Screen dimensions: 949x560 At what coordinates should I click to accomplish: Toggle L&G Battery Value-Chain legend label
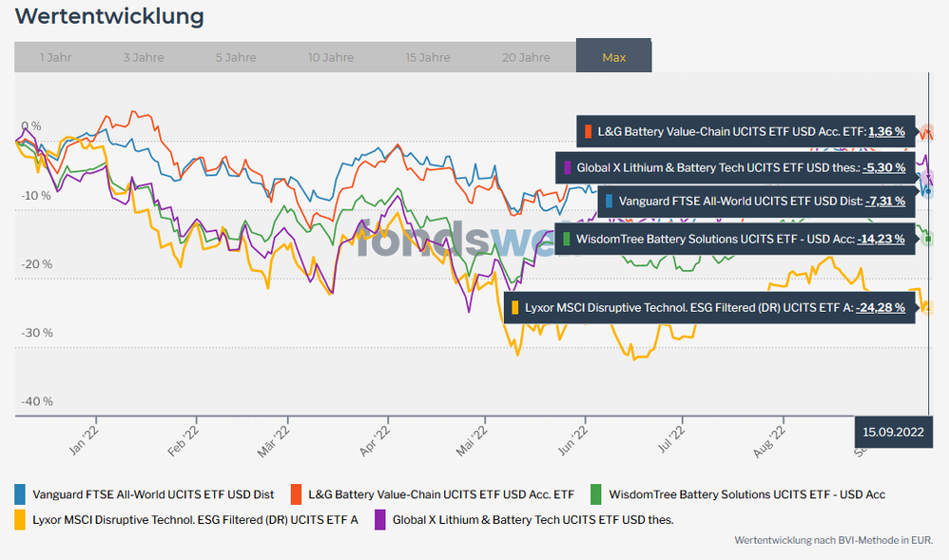pos(441,494)
